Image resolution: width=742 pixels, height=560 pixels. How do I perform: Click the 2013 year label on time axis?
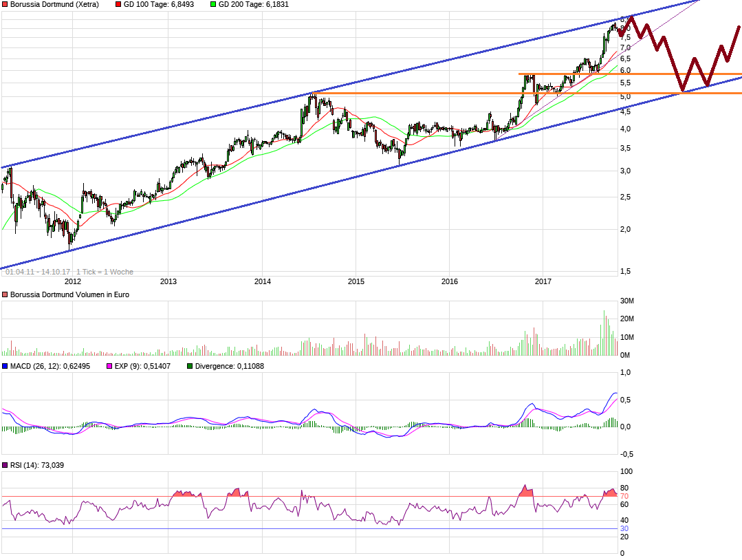tap(168, 281)
